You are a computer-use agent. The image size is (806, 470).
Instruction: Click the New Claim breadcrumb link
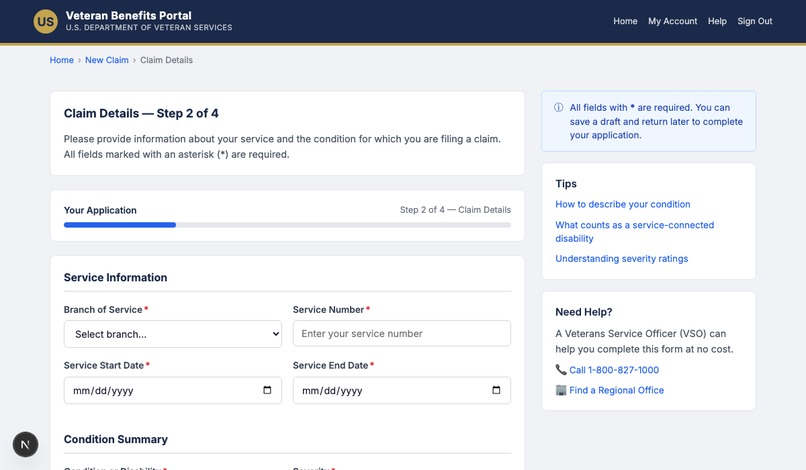pos(107,60)
